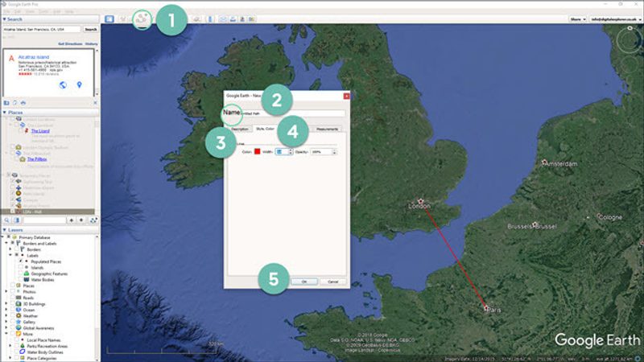The height and width of the screenshot is (362, 644).
Task: Click the Search button
Action: 91,30
